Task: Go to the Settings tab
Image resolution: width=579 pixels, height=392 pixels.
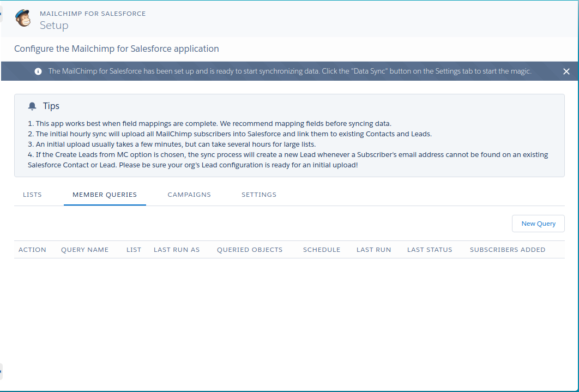Action: [x=259, y=195]
